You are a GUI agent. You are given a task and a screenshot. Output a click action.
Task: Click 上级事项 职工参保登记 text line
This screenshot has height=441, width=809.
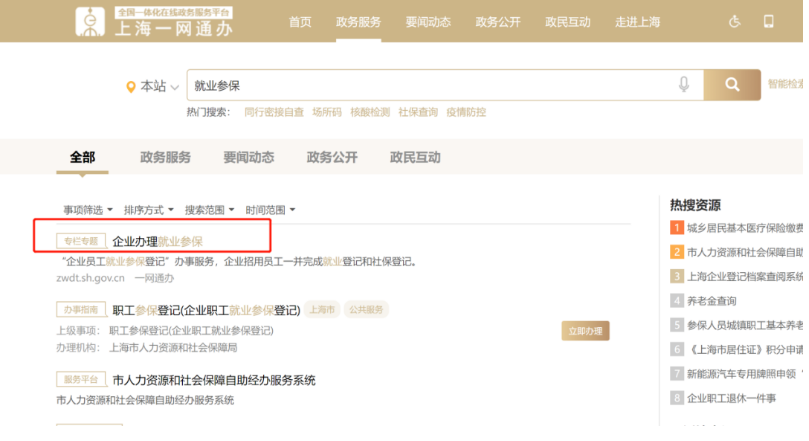(x=165, y=331)
